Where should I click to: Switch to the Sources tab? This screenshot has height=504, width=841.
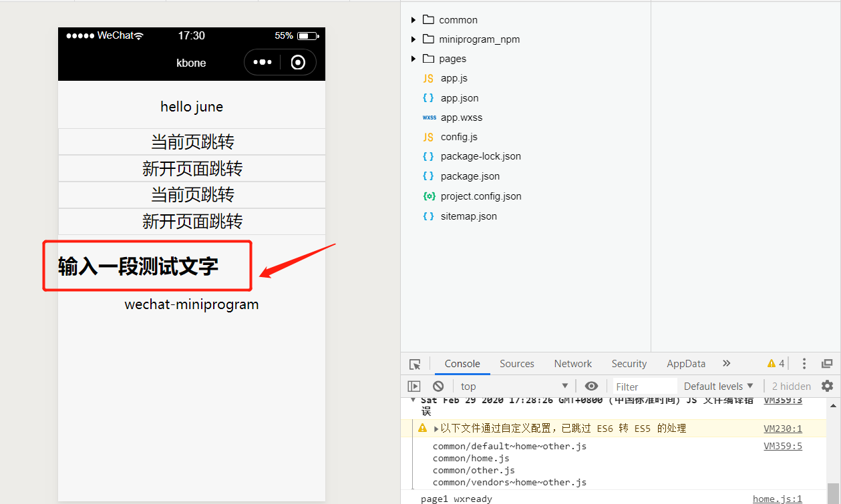[x=517, y=364]
